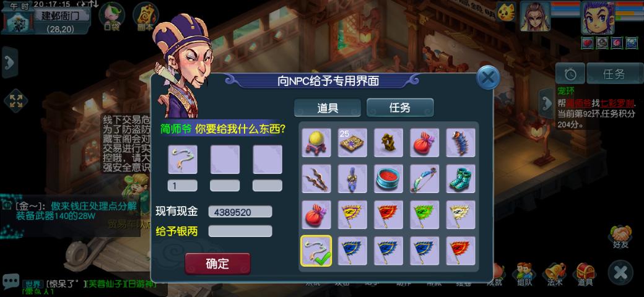Select the crystal ball item in inventory
This screenshot has height=297, width=644.
tap(316, 142)
